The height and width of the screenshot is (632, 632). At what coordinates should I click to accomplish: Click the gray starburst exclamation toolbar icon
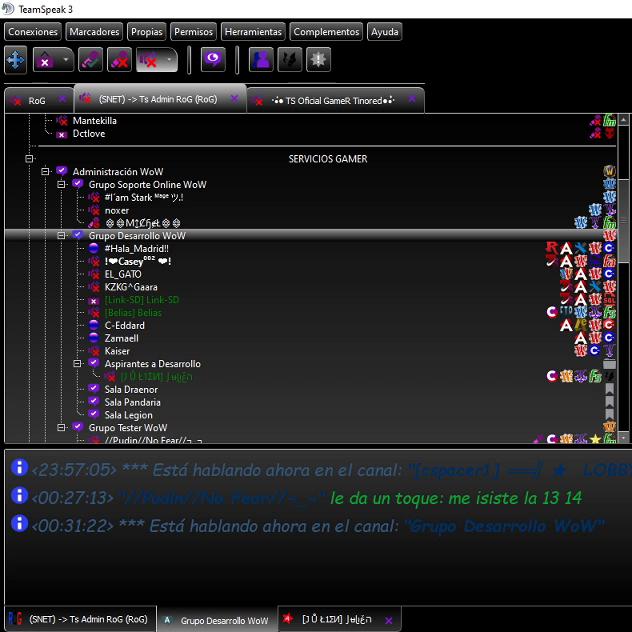[x=318, y=60]
